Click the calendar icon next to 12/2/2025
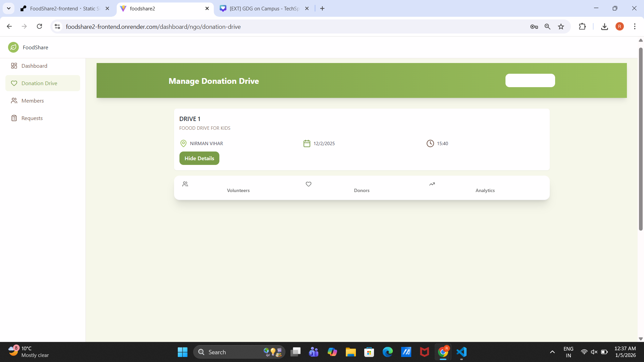Screen dimensions: 644x362 [x=307, y=143]
